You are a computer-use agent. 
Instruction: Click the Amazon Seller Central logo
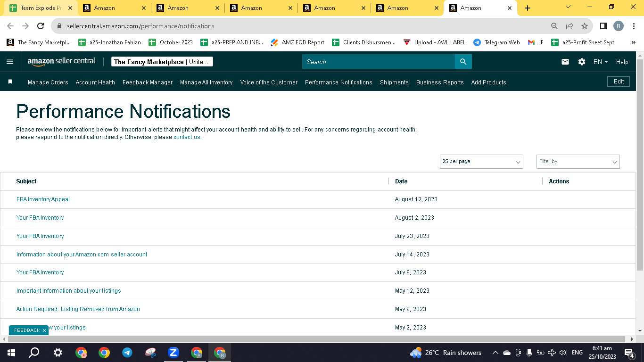[x=61, y=61]
